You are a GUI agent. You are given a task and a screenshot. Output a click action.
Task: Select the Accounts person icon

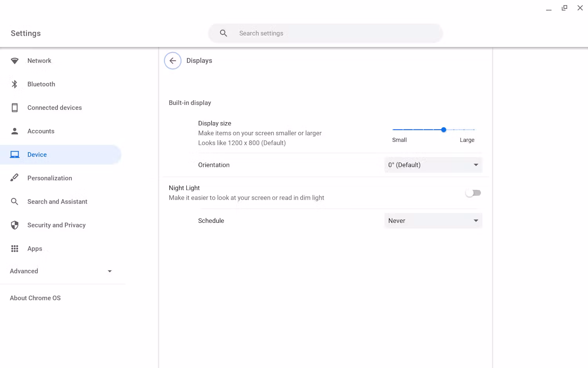point(15,131)
